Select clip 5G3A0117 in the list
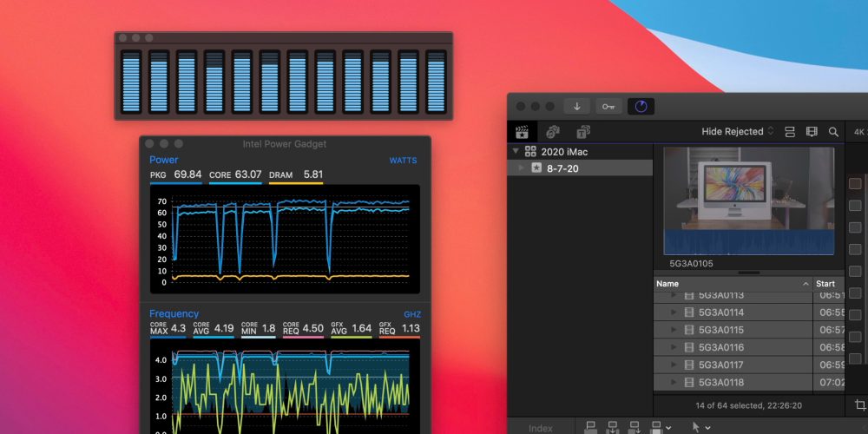 click(720, 365)
